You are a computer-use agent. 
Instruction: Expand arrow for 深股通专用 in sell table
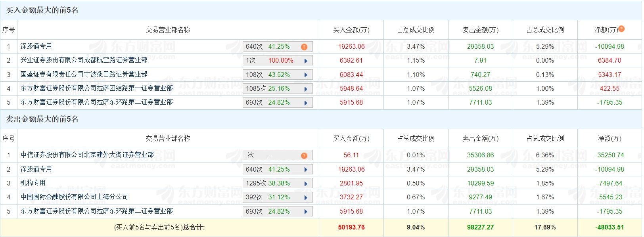306,170
